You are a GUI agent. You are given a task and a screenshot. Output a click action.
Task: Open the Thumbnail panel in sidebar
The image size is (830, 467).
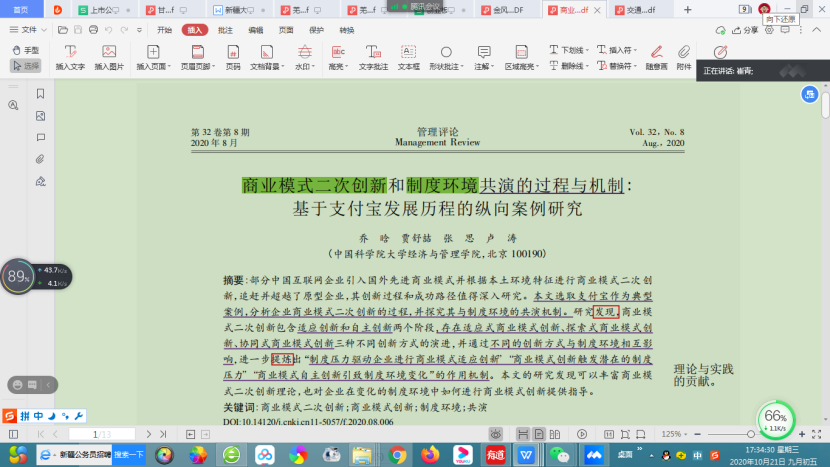(40, 116)
